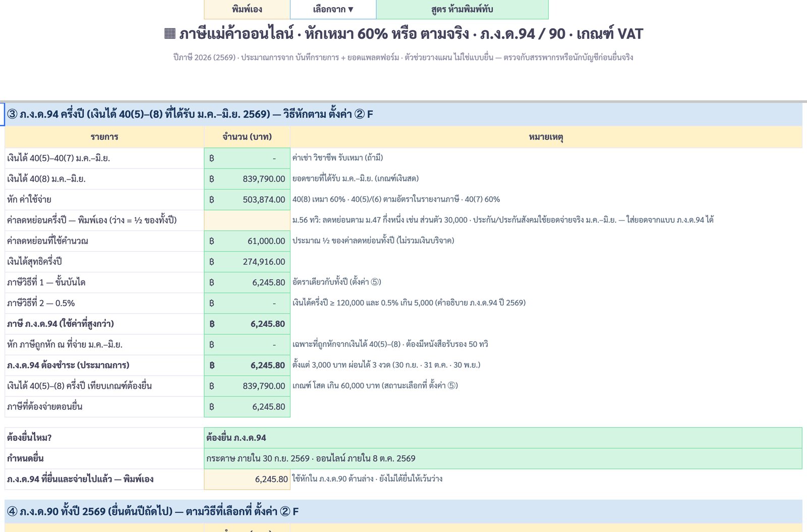Click the 'ต้องยื่น ภ.ง.ด.94' result cell
The image size is (807, 532).
[x=503, y=438]
